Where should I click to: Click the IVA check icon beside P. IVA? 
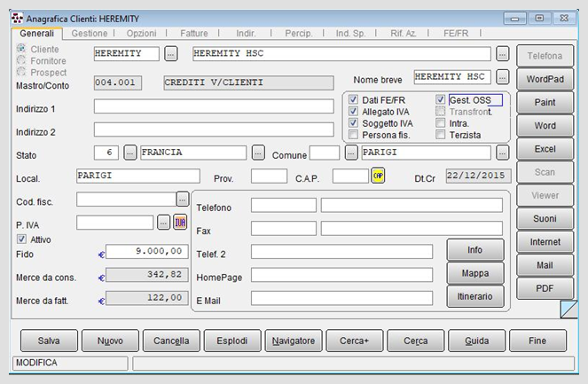point(180,223)
